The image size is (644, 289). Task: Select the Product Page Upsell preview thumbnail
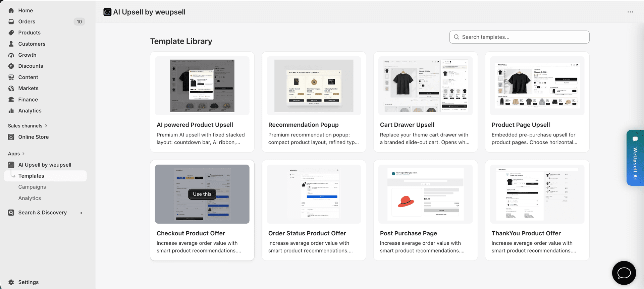[x=537, y=86]
